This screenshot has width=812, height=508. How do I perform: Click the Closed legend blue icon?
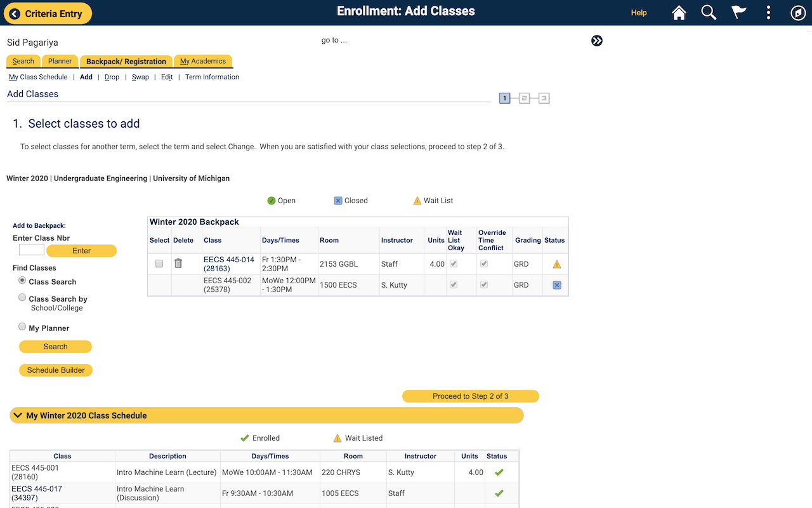tap(338, 201)
